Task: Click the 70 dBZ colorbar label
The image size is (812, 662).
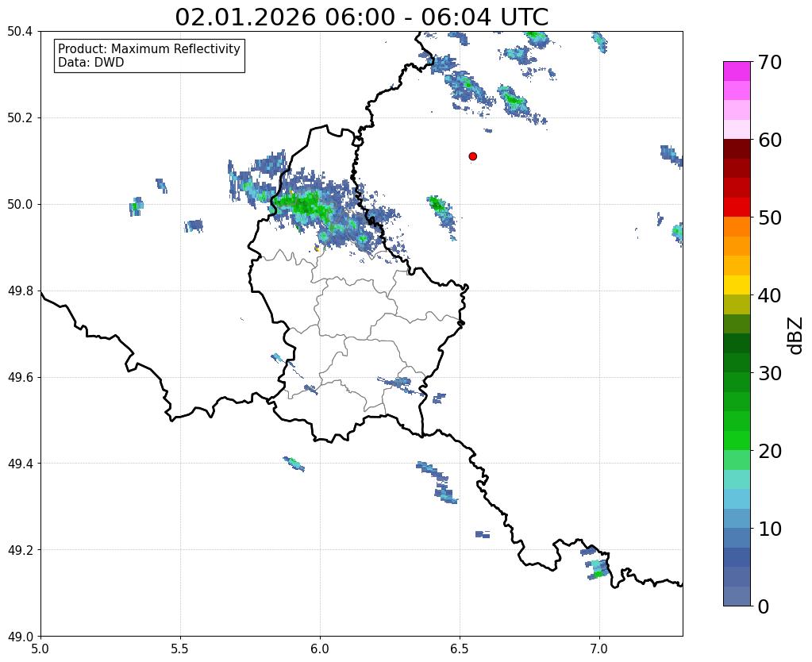Action: tap(770, 62)
